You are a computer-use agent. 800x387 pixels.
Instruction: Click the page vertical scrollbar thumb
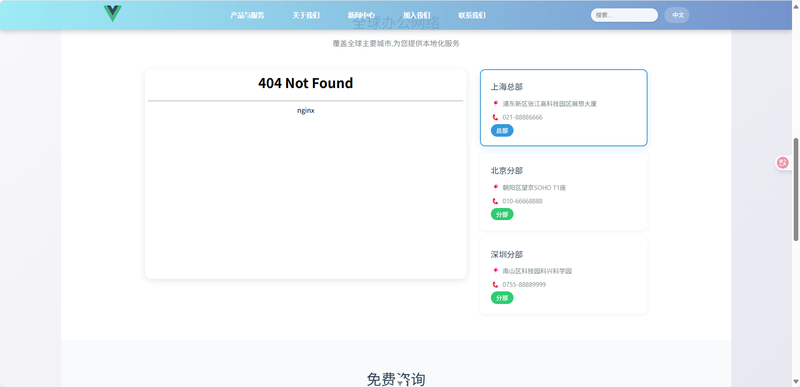(796, 189)
